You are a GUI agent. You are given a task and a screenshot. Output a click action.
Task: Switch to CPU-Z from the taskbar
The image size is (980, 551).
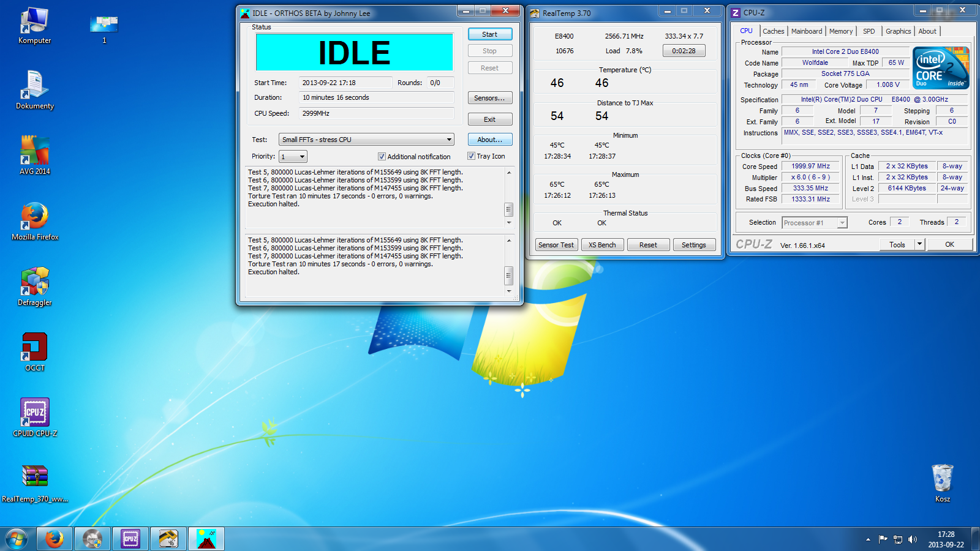(130, 539)
